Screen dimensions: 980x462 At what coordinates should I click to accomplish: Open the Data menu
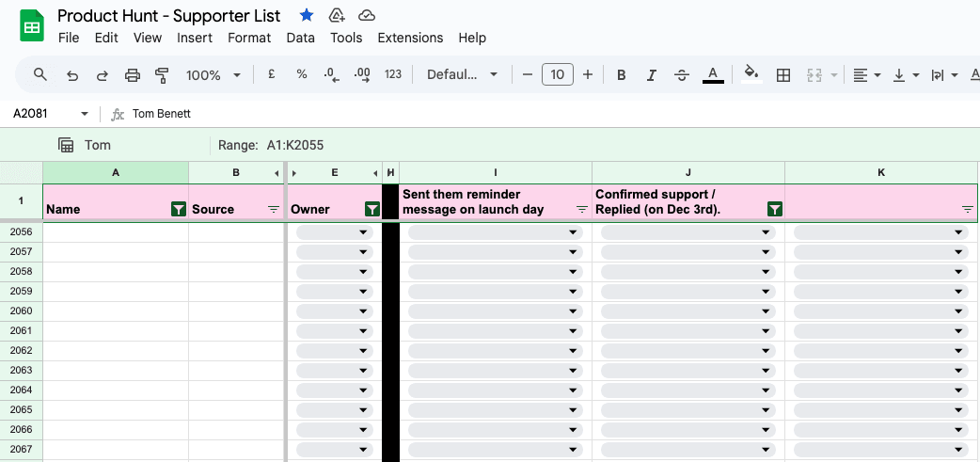click(x=301, y=38)
